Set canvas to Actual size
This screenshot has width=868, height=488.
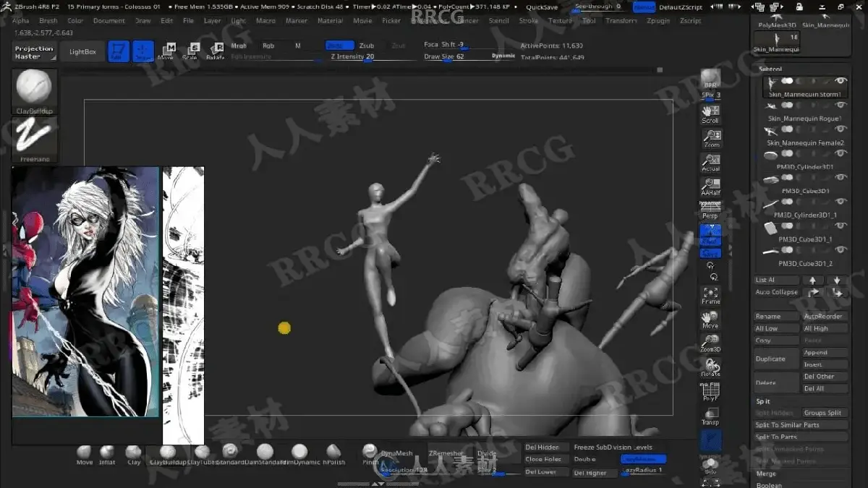pos(711,163)
